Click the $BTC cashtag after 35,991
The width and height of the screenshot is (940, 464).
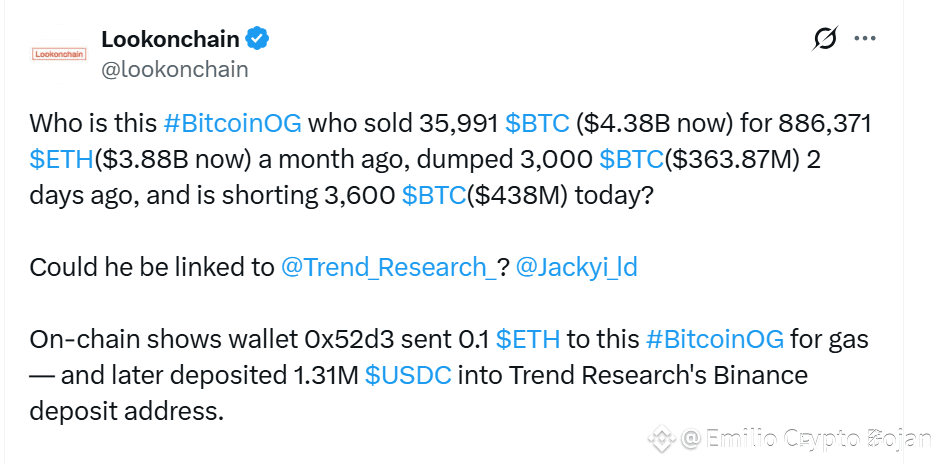pos(537,124)
